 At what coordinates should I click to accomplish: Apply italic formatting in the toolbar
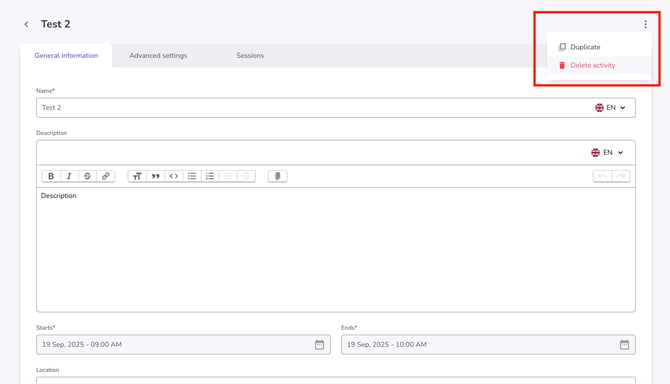(x=69, y=176)
